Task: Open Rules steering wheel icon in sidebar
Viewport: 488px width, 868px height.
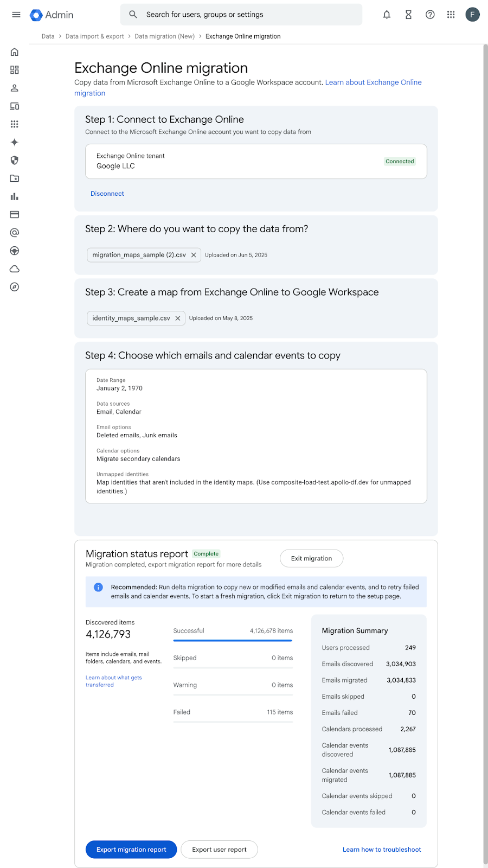Action: pyautogui.click(x=15, y=251)
